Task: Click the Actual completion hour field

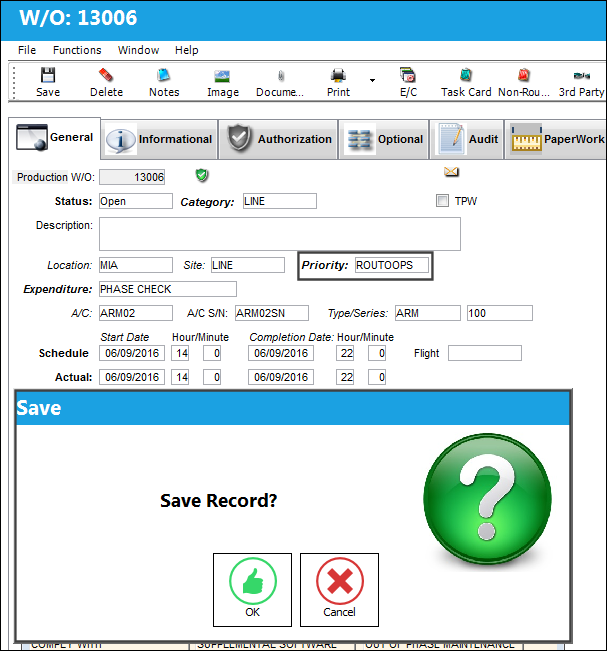Action: coord(345,377)
